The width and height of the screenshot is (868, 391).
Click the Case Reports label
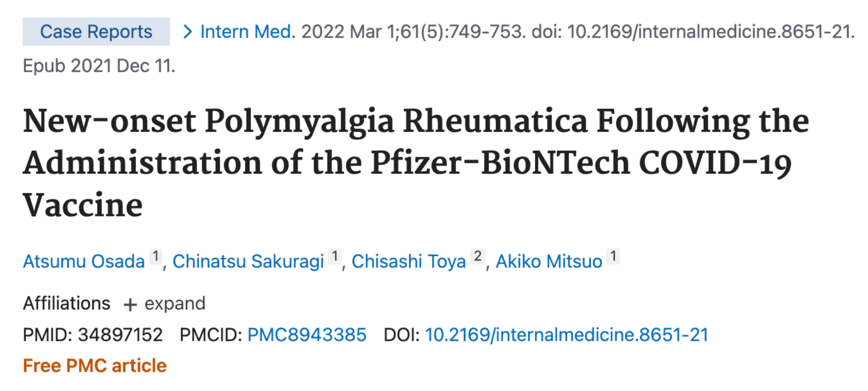[96, 32]
